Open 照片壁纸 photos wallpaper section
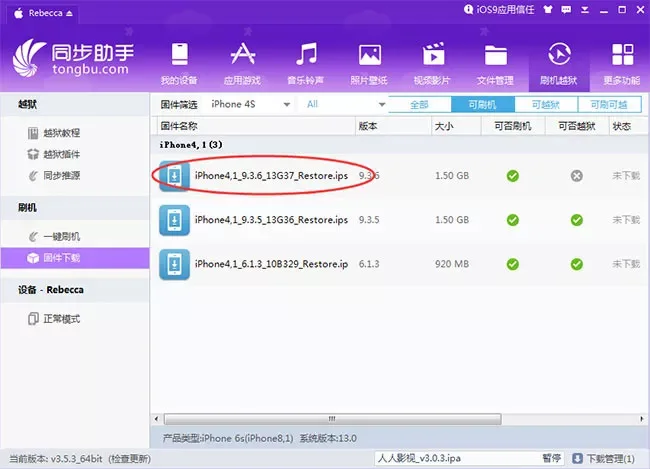 click(369, 63)
